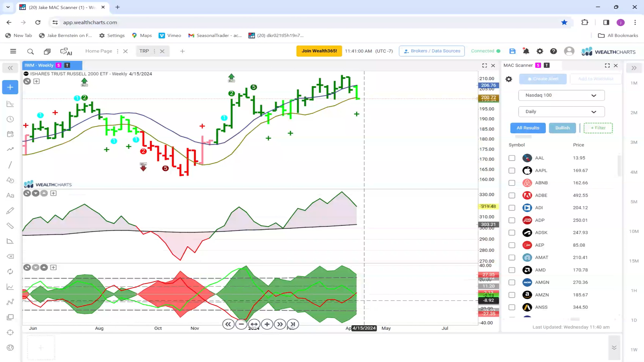Viewport: 644px width, 362px height.
Task: Maximize the MAC Scanner panel
Action: (607, 66)
